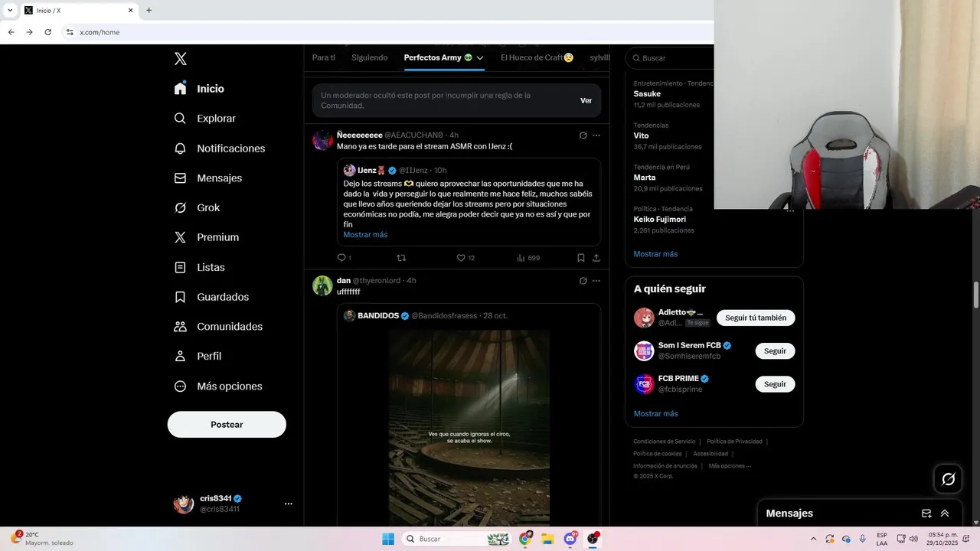980x551 pixels.
Task: Open the Comunidades people icon
Action: click(180, 327)
